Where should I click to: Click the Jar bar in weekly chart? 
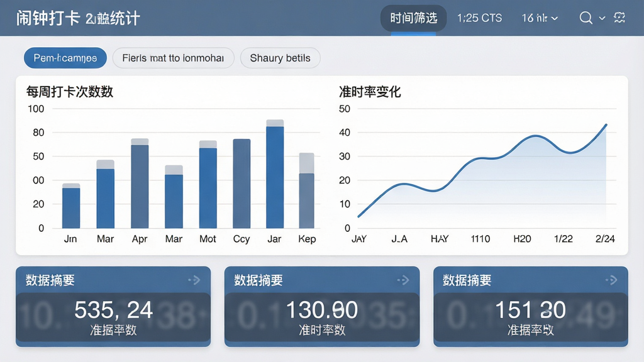click(275, 174)
